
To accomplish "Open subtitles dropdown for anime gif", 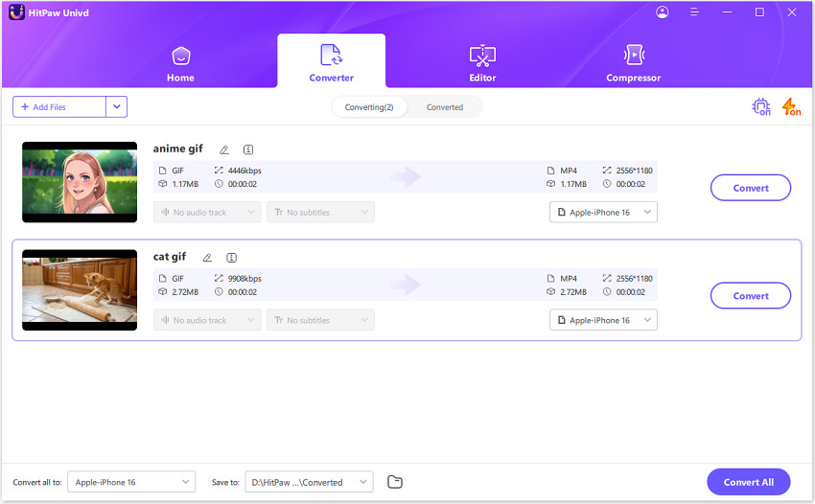I will click(x=320, y=212).
